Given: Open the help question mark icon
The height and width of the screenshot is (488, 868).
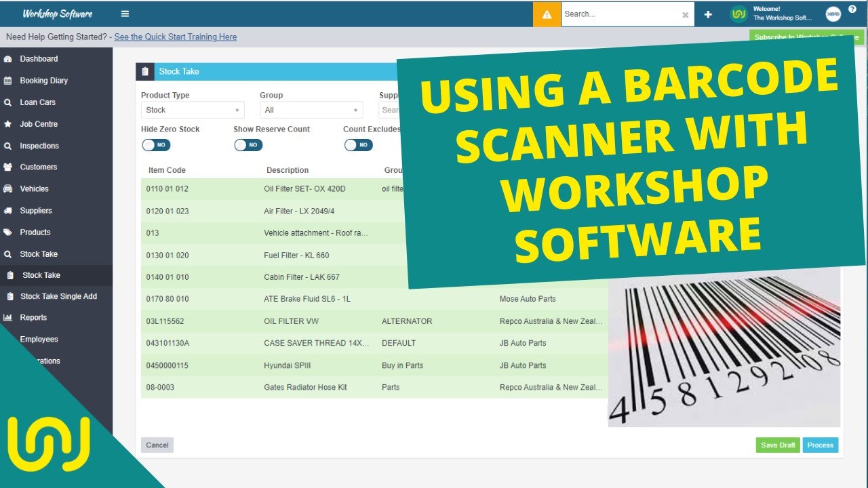Looking at the screenshot, I should (852, 9).
